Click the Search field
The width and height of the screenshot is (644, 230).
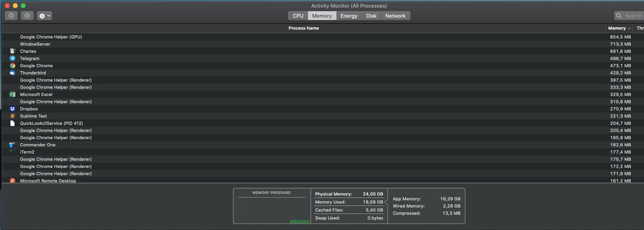pos(629,16)
